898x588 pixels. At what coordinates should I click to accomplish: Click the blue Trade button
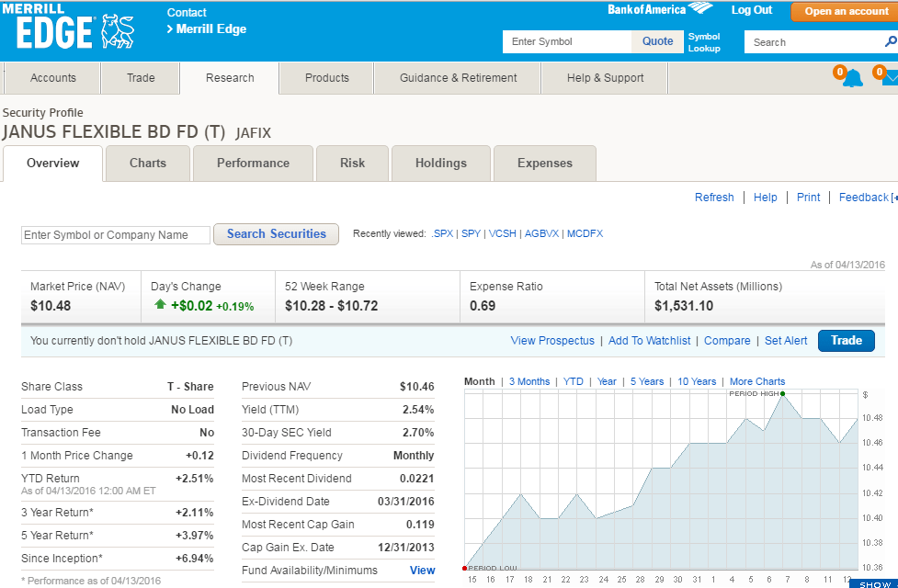(846, 340)
